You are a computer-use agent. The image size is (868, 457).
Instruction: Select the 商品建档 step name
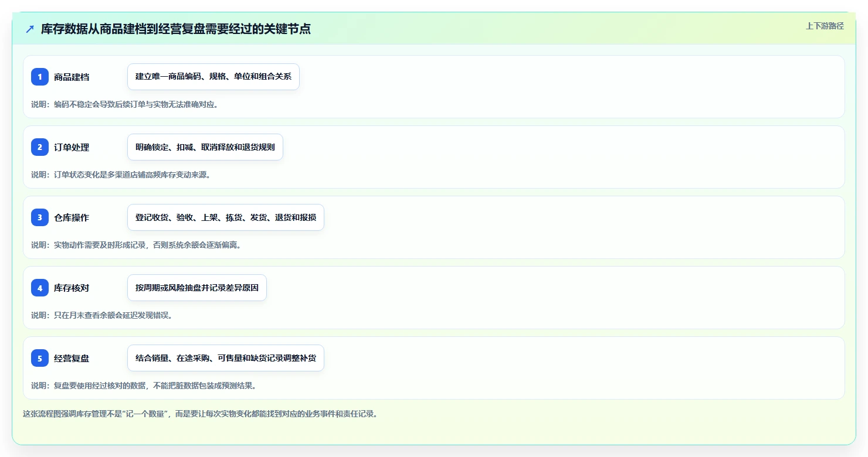click(72, 77)
